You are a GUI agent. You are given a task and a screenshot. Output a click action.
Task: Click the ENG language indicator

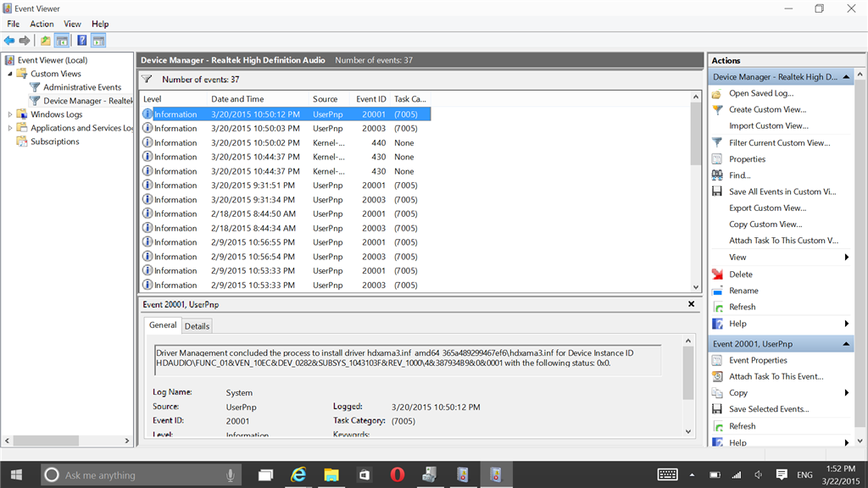click(805, 474)
